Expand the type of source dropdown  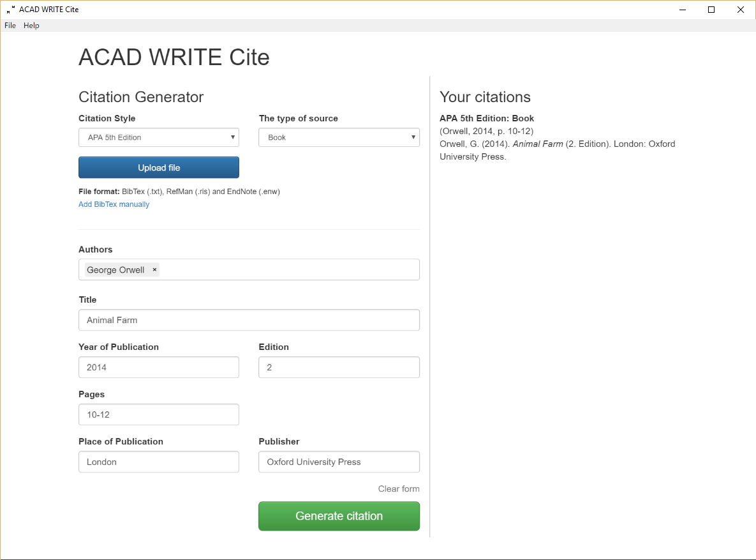339,137
